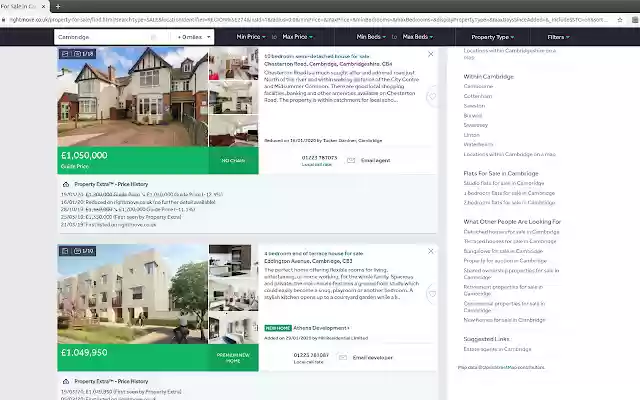
Task: Call agent number 01223 787073
Action: click(320, 158)
